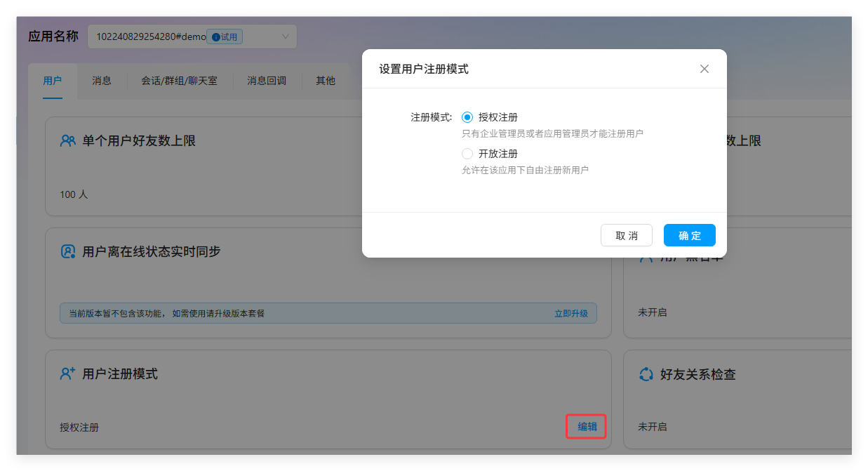Switch to the 其他 tab

pyautogui.click(x=326, y=81)
